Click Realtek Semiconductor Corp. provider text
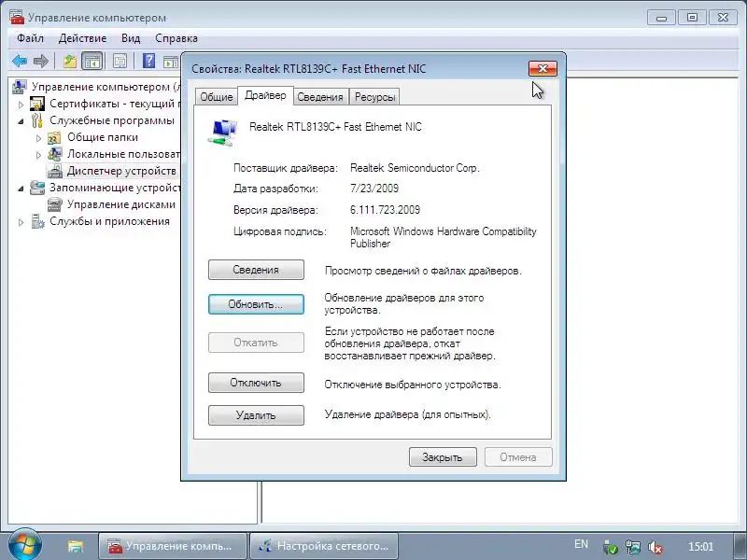The image size is (747, 560). (x=415, y=168)
